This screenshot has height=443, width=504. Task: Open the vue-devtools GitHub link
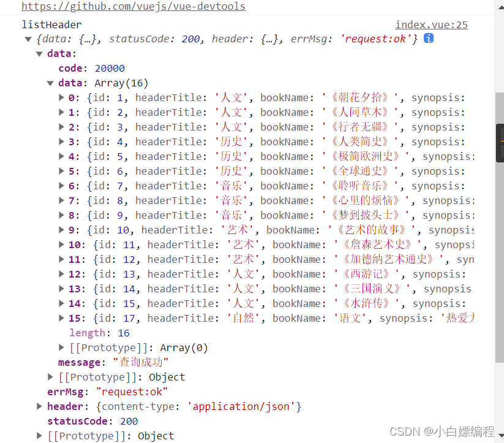point(134,6)
